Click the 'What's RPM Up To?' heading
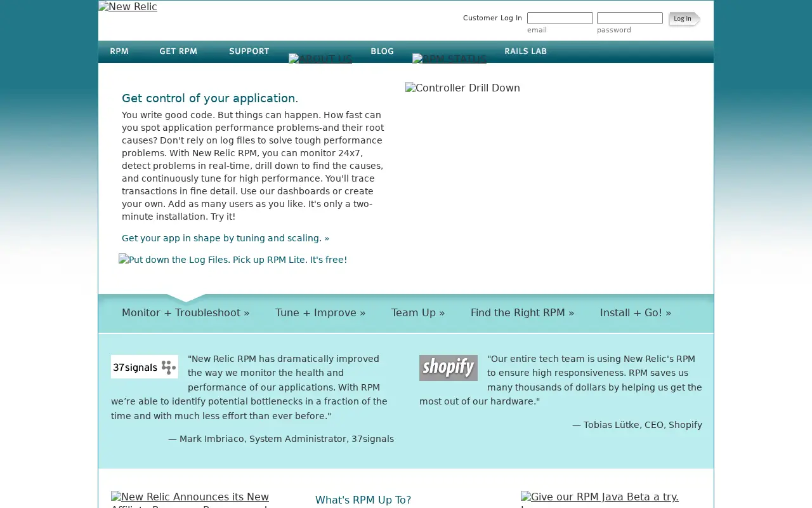Image resolution: width=812 pixels, height=508 pixels. click(363, 500)
